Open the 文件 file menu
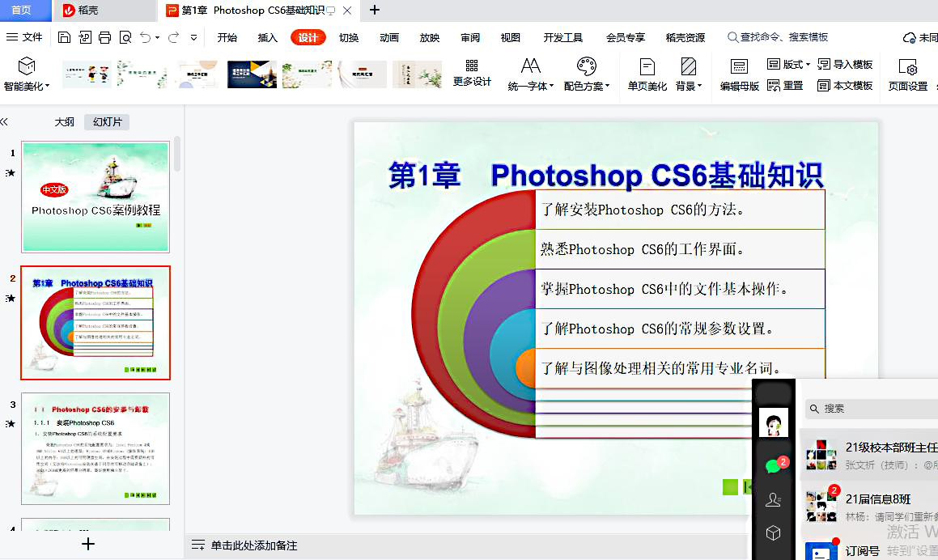The image size is (938, 560). point(24,37)
